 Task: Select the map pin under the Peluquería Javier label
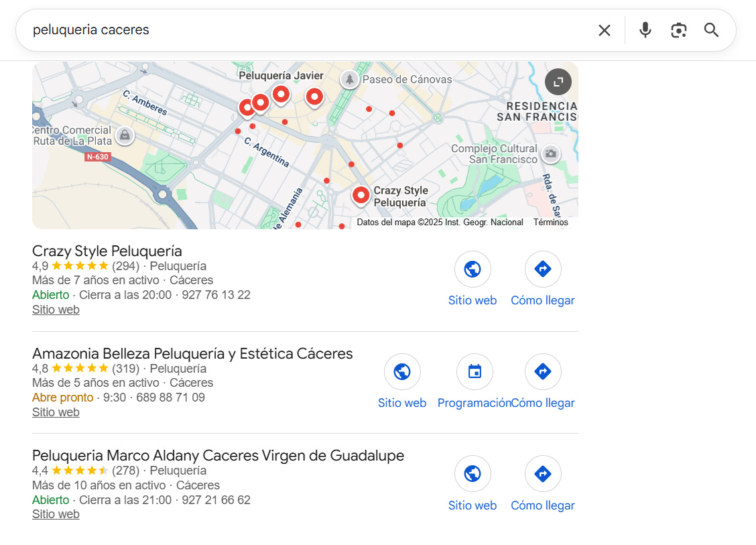281,95
